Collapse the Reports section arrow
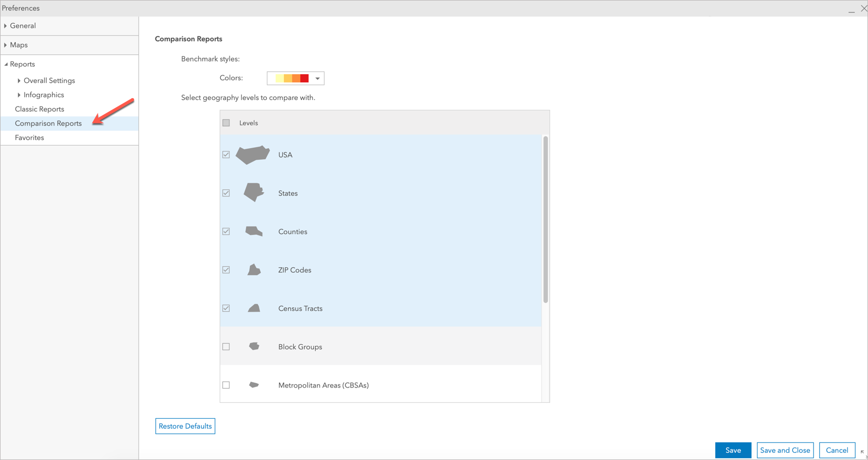 coord(5,64)
